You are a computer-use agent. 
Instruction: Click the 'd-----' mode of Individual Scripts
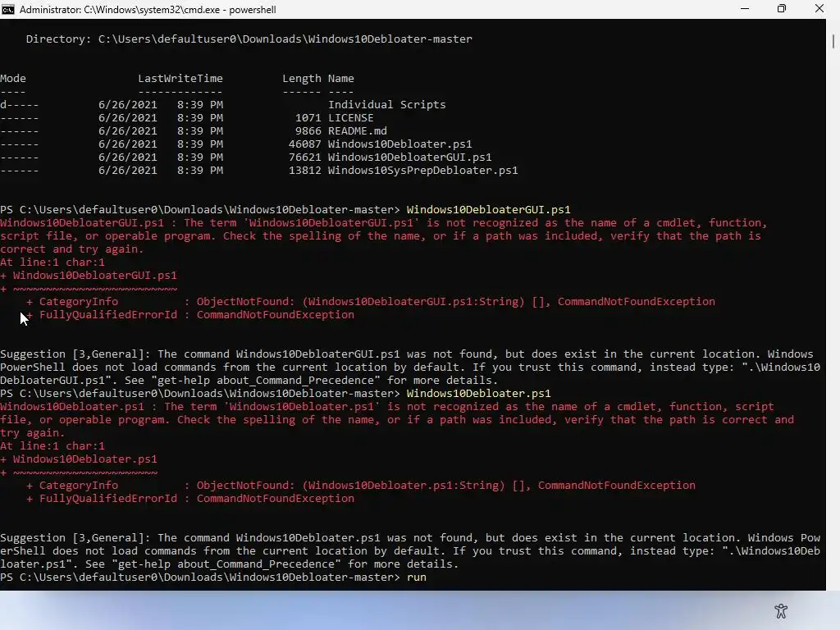coord(20,104)
